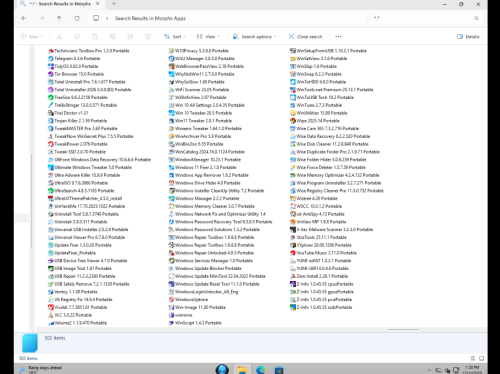Open the New dropdown menu

(x=32, y=37)
